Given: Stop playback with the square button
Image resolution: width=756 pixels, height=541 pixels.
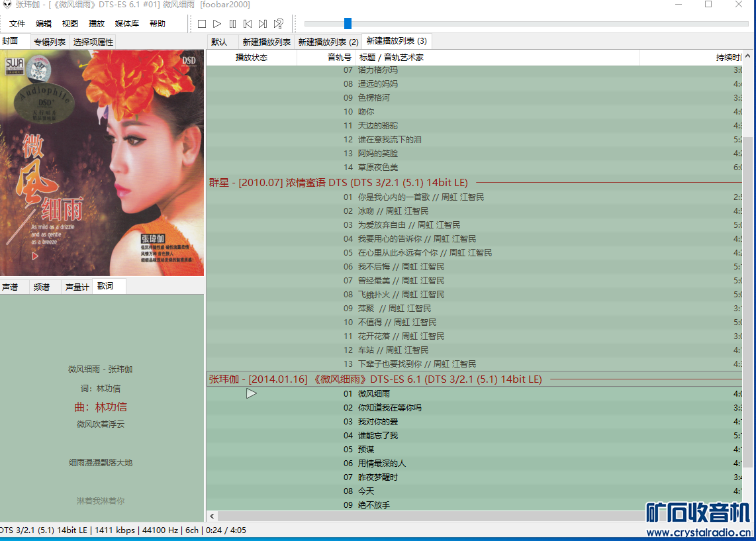Looking at the screenshot, I should [x=202, y=24].
